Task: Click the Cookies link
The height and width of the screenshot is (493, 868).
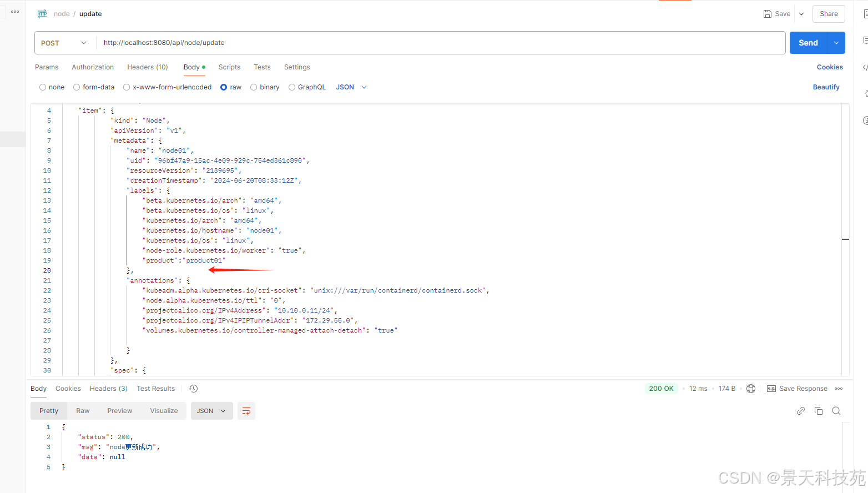Action: 830,67
